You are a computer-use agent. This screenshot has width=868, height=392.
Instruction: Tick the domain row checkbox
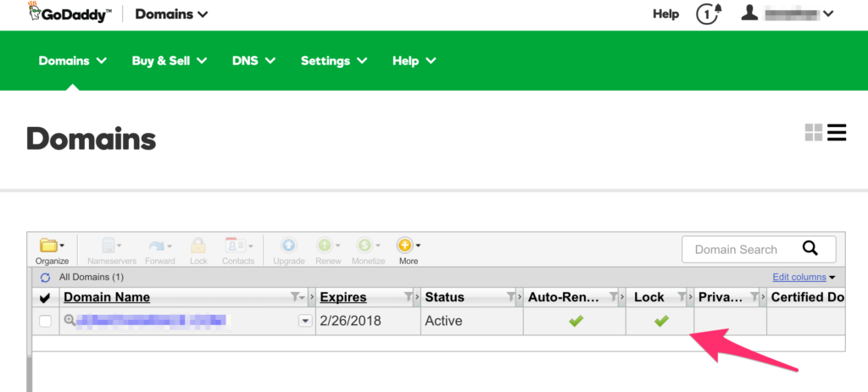point(46,321)
